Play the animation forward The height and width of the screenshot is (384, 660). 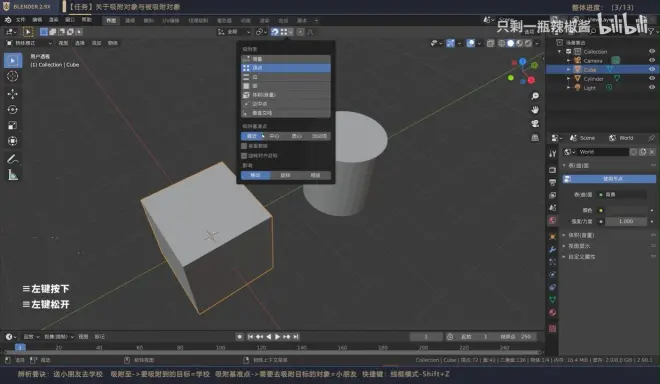[x=277, y=336]
